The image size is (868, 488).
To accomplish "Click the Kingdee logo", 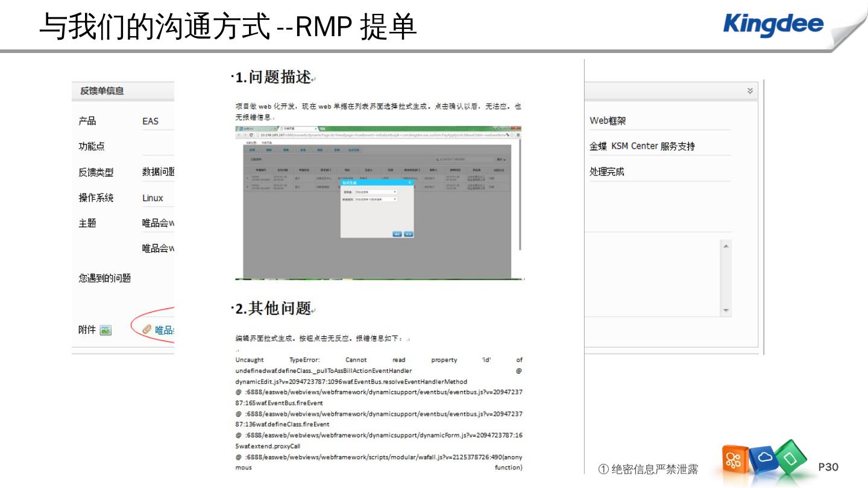I will [773, 25].
